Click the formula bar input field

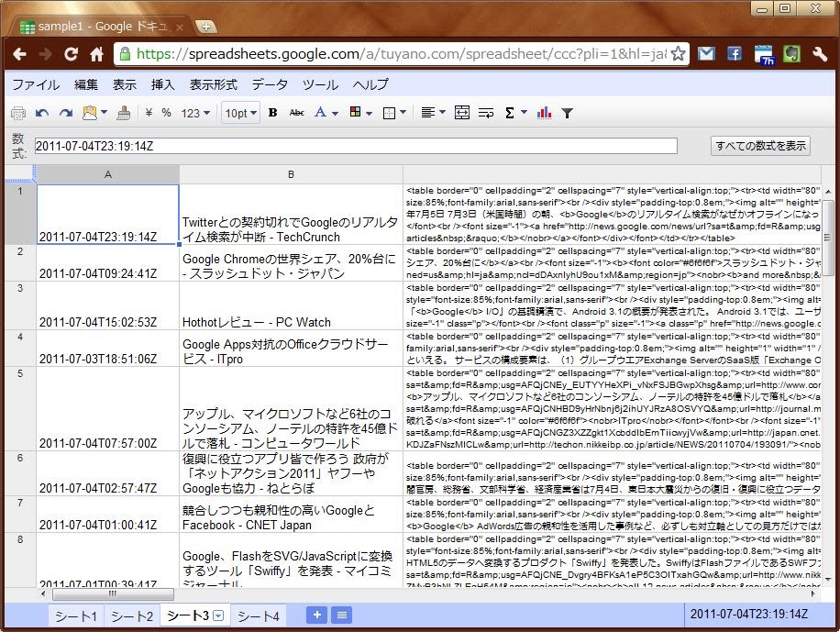(x=356, y=145)
